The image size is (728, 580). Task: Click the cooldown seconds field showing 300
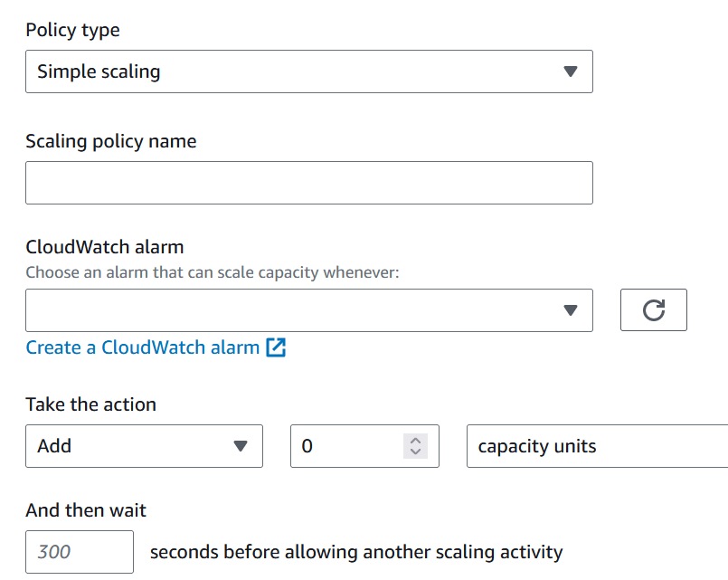(x=79, y=552)
